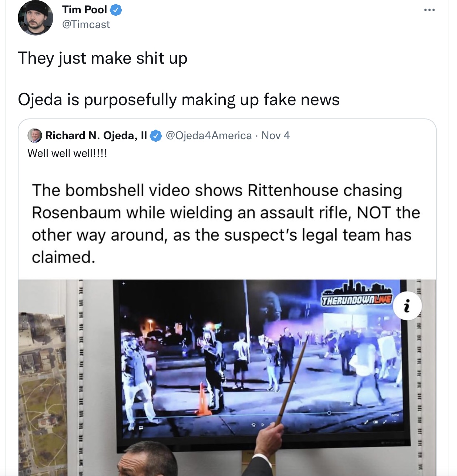Click the Nov 4 timestamp
Screen dimensions: 457x476
pyautogui.click(x=276, y=135)
